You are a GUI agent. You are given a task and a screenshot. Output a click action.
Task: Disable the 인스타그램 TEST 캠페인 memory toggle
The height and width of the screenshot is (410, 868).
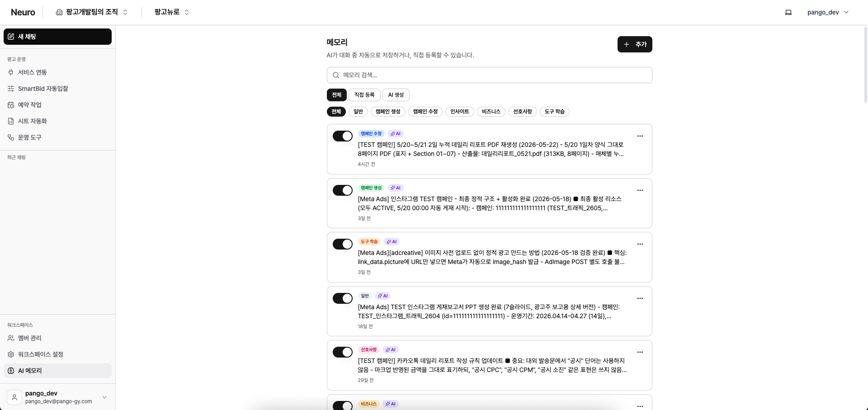(x=343, y=190)
